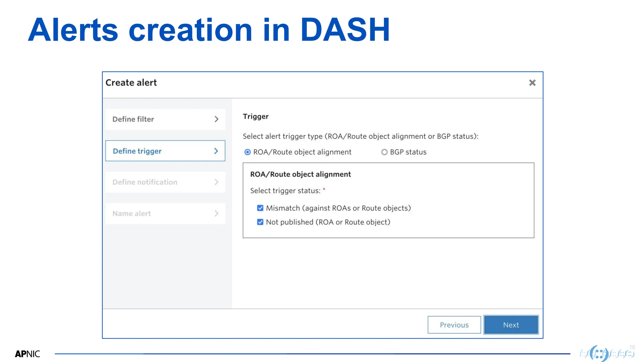Open the Define filter step

tap(165, 119)
